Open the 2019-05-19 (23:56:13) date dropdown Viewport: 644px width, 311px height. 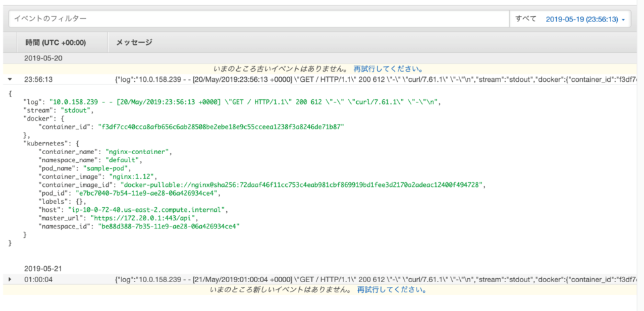coord(585,19)
